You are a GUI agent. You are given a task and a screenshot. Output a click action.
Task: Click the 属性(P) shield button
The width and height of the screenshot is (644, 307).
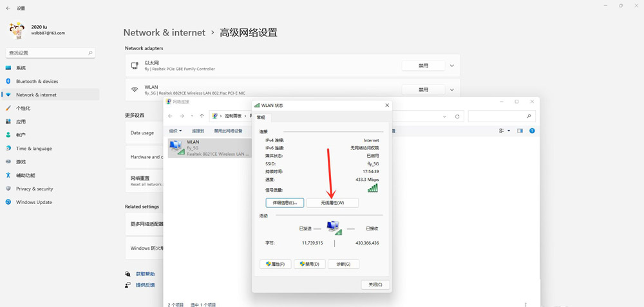[x=276, y=264]
